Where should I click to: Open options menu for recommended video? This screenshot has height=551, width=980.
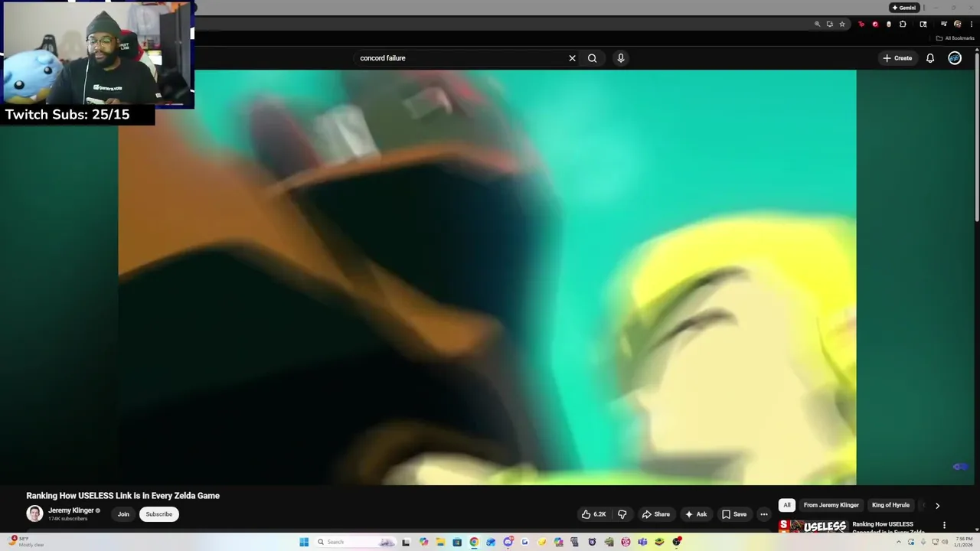coord(944,525)
